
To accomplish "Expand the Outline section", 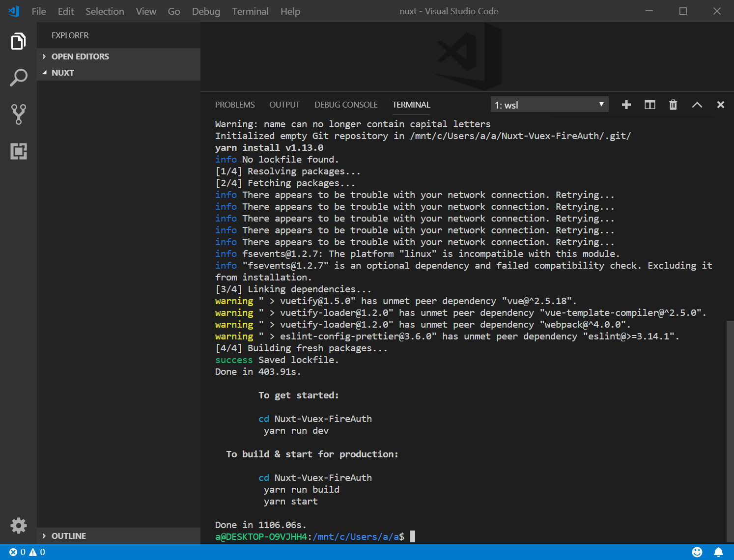I will click(x=68, y=536).
